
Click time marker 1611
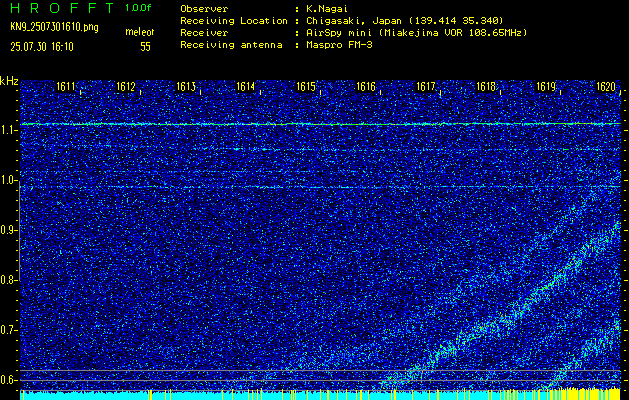[x=65, y=87]
